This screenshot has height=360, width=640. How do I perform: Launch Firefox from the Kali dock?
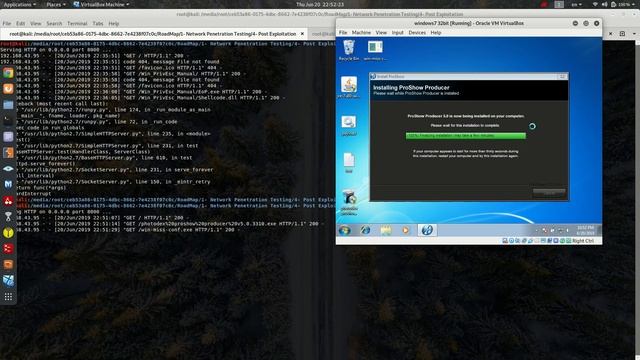(x=8, y=89)
